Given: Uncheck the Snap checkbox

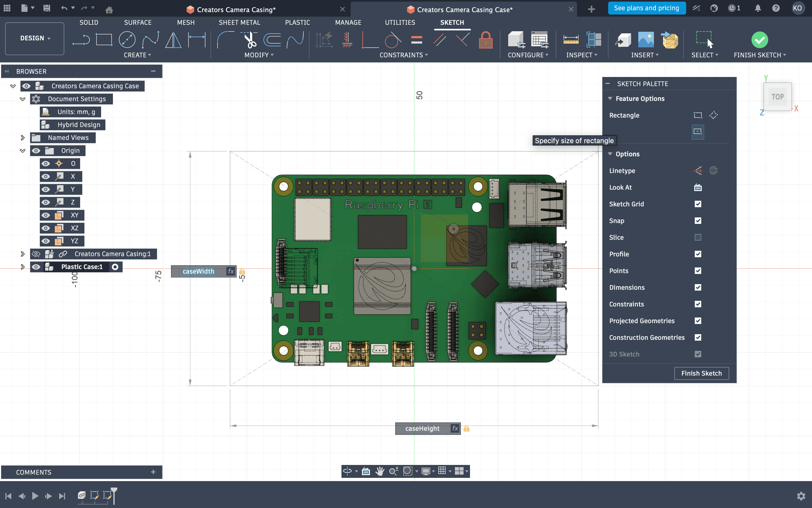Looking at the screenshot, I should point(698,221).
